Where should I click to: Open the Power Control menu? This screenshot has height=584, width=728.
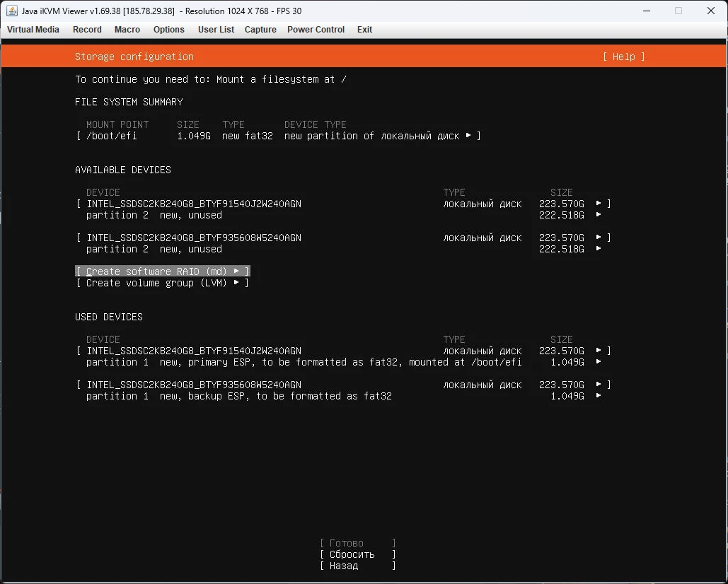point(316,30)
